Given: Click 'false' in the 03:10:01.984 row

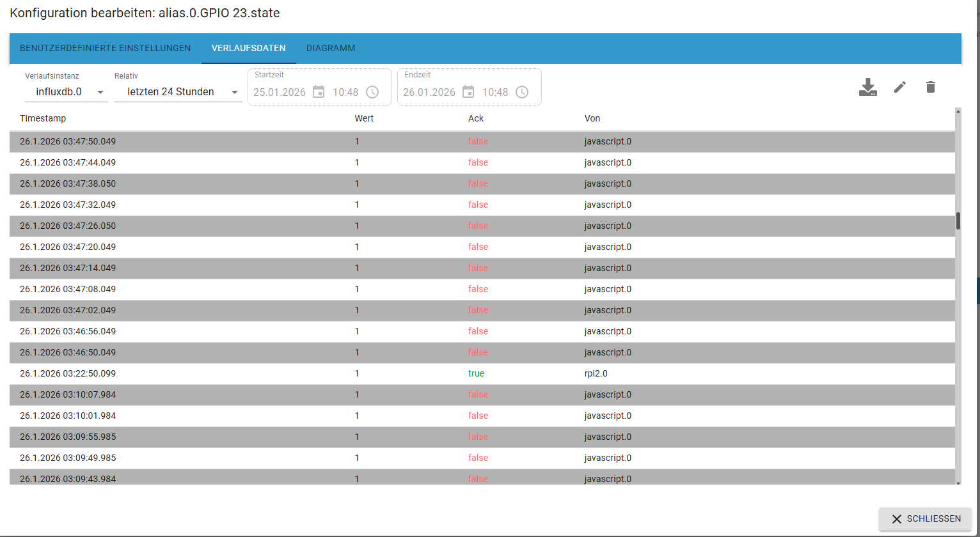Looking at the screenshot, I should coord(478,416).
